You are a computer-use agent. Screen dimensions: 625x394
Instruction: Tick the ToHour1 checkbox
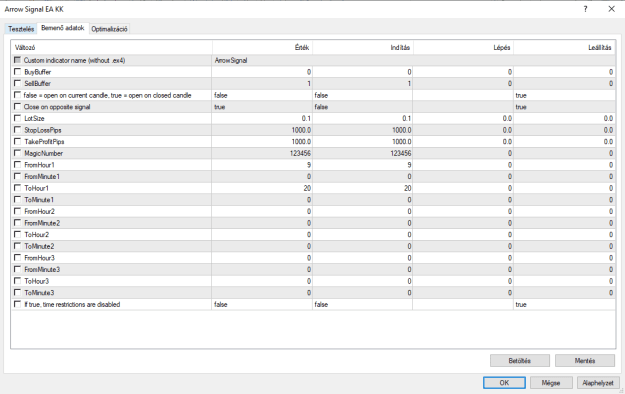[x=17, y=188]
